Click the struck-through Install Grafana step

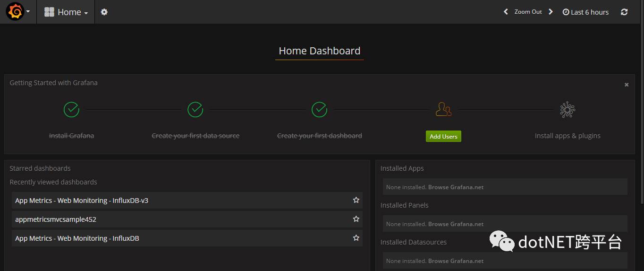71,136
